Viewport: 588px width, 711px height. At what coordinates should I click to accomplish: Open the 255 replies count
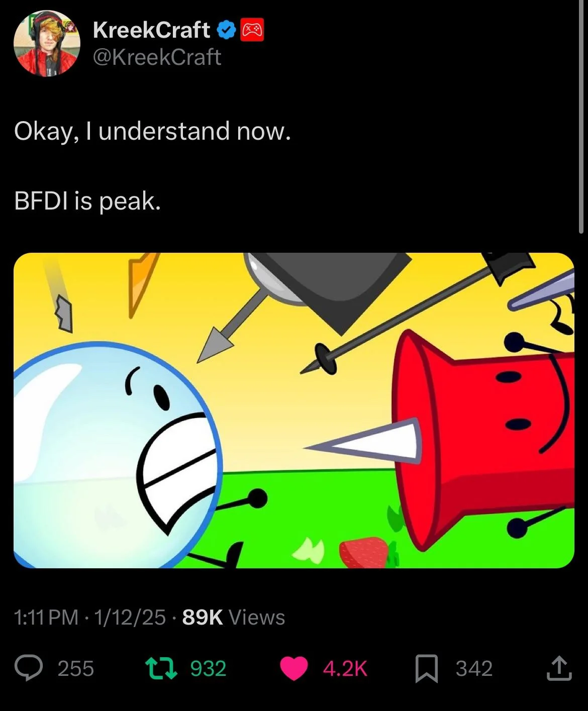pyautogui.click(x=76, y=669)
